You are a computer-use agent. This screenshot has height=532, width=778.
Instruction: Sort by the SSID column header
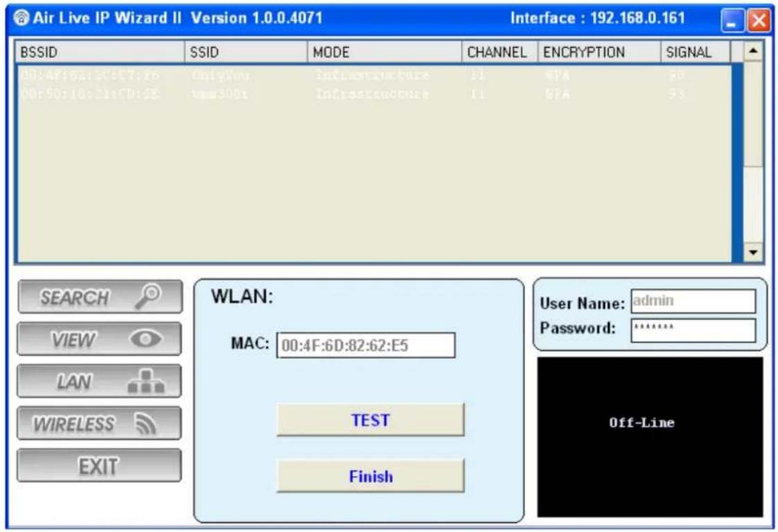tap(246, 52)
